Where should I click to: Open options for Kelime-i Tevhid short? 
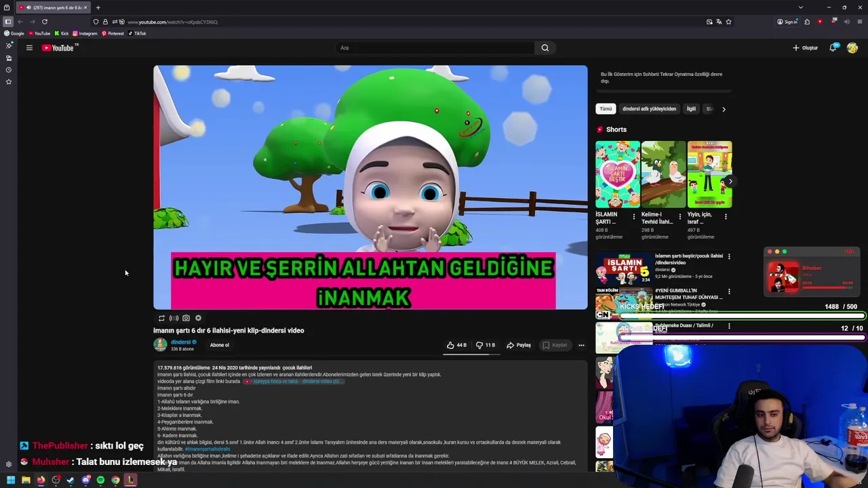[680, 217]
